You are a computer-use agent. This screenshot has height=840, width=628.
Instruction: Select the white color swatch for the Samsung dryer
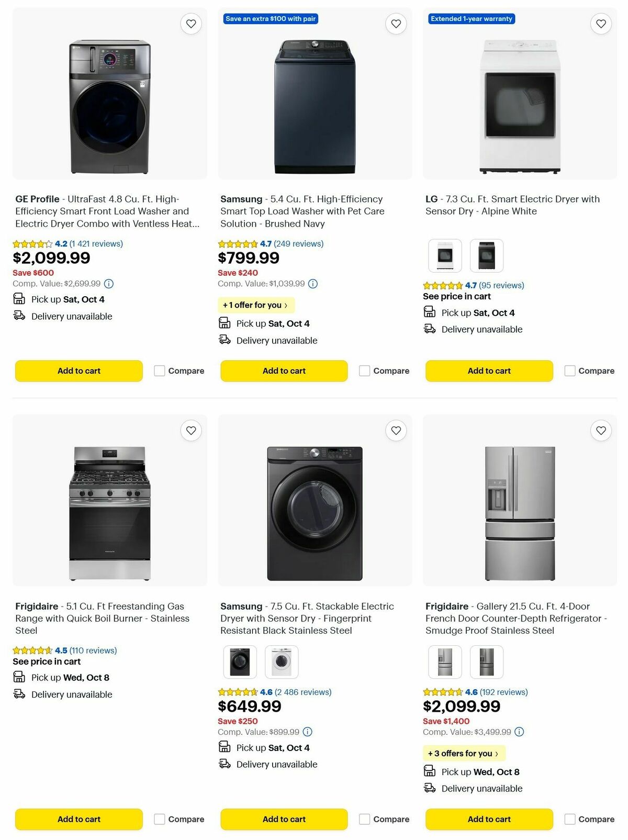[x=282, y=662]
